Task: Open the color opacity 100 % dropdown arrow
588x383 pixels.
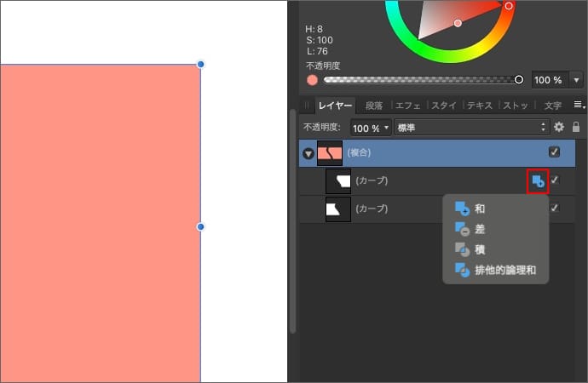Action: [577, 80]
